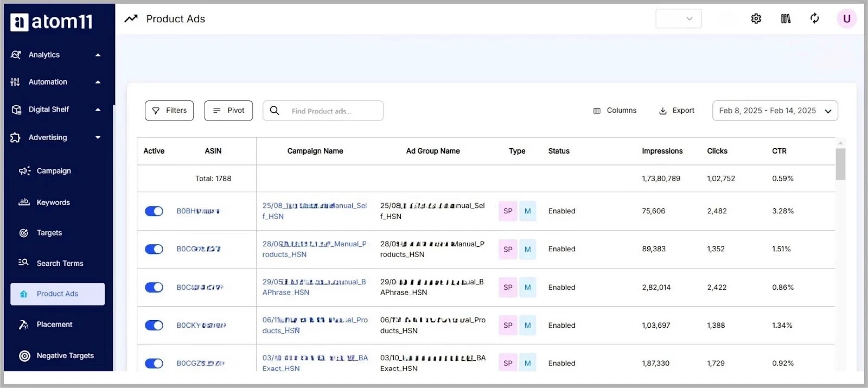Collapse the Analytics section arrow
Image resolution: width=868 pixels, height=388 pixels.
pos(98,55)
